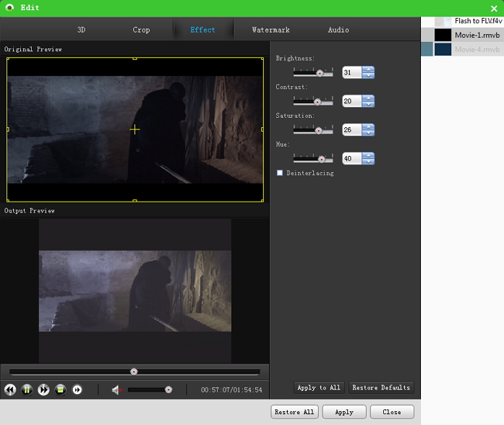Screen dimensions: 504x425
Task: Select the Movie-4.rmvb file entry
Action: 477,49
